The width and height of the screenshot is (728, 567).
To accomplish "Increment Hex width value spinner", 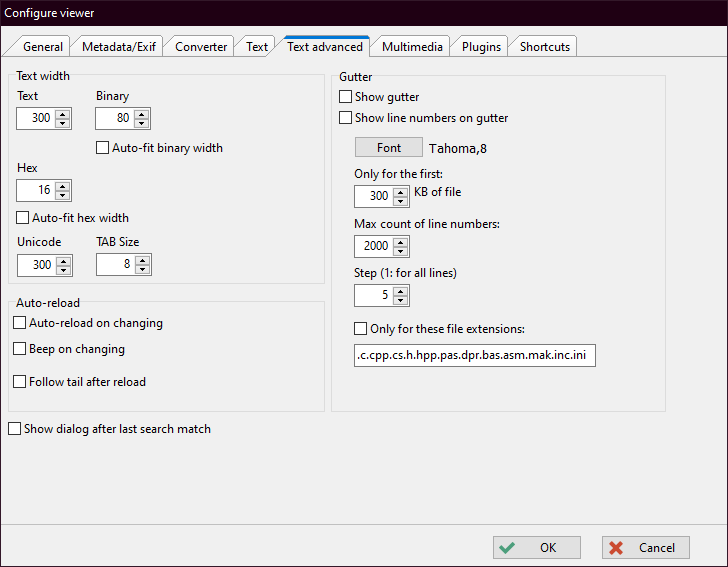I will [63, 185].
